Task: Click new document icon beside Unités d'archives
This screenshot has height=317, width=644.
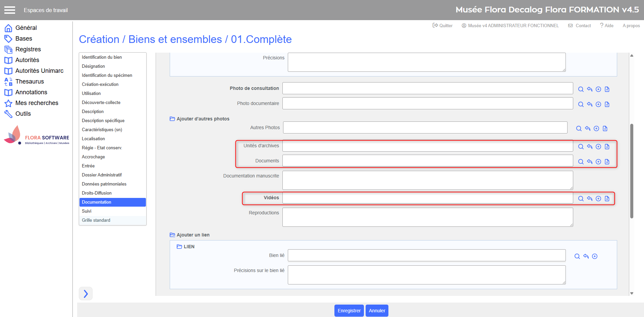Action: pyautogui.click(x=607, y=147)
